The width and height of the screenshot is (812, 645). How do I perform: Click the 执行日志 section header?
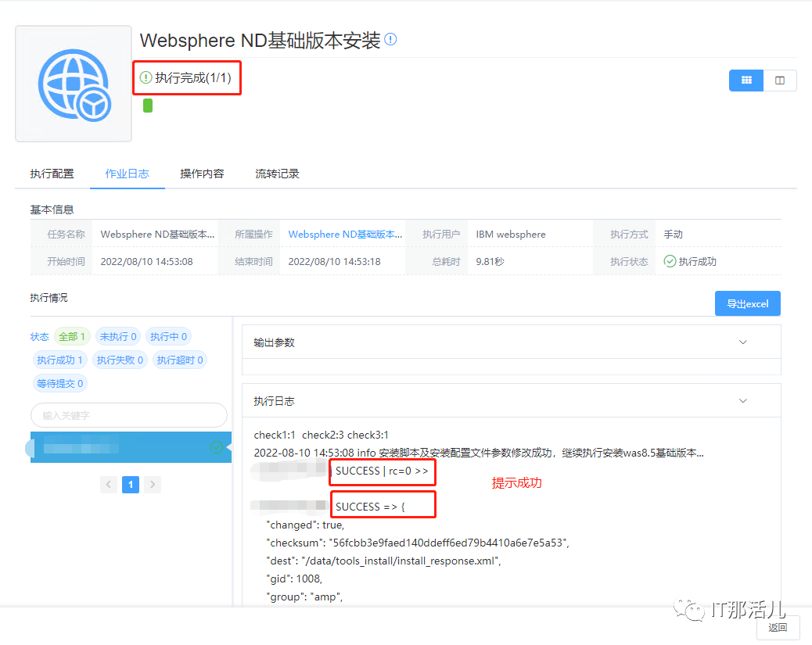coord(511,400)
